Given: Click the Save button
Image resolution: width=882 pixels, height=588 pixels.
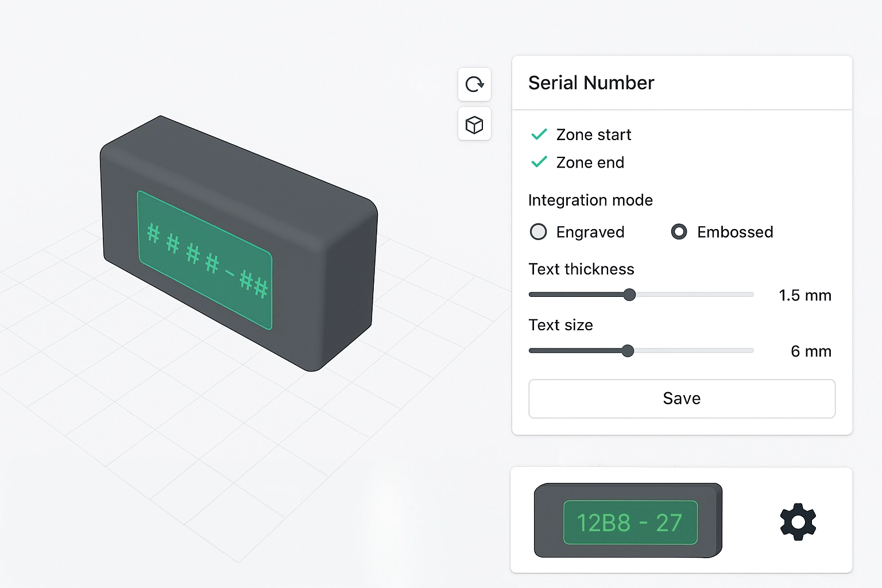Looking at the screenshot, I should [x=682, y=399].
